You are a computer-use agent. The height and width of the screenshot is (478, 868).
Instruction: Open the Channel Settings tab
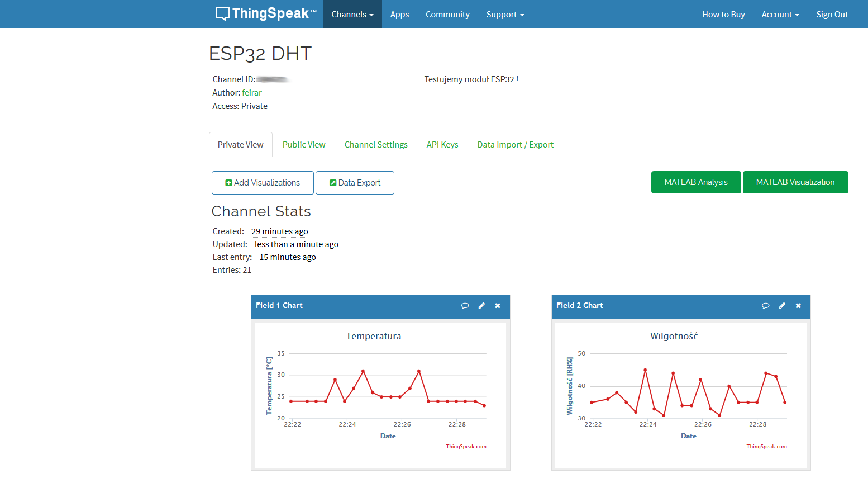[376, 145]
